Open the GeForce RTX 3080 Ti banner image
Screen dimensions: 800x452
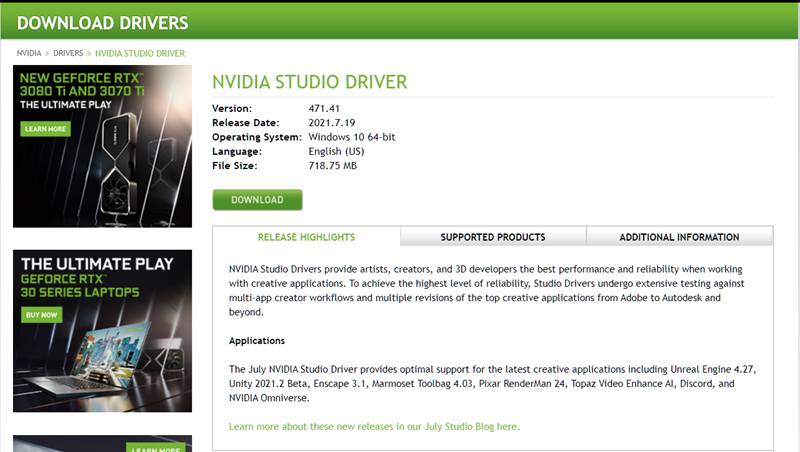coord(103,146)
